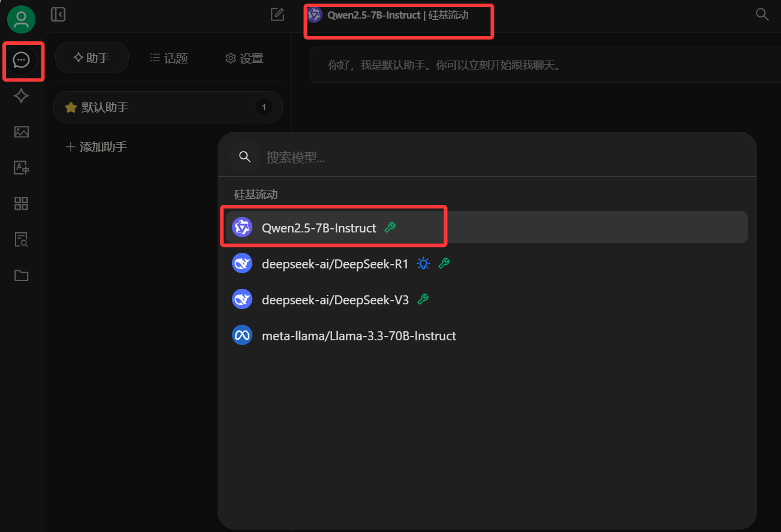Open the mini apps grid icon

click(22, 204)
